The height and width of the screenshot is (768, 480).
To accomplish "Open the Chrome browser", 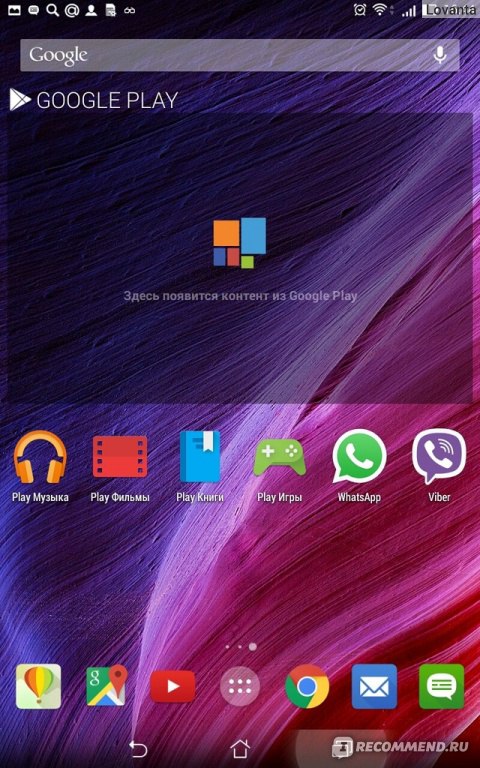I will point(307,686).
